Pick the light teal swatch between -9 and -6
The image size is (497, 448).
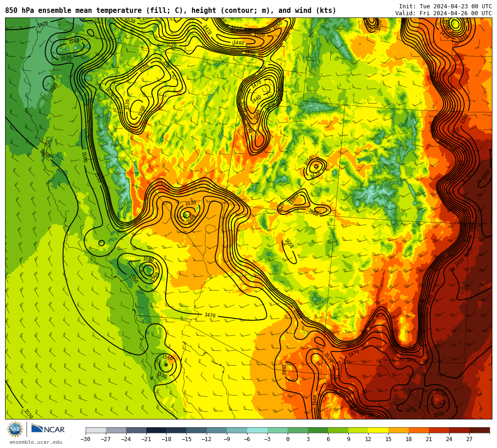pos(237,430)
